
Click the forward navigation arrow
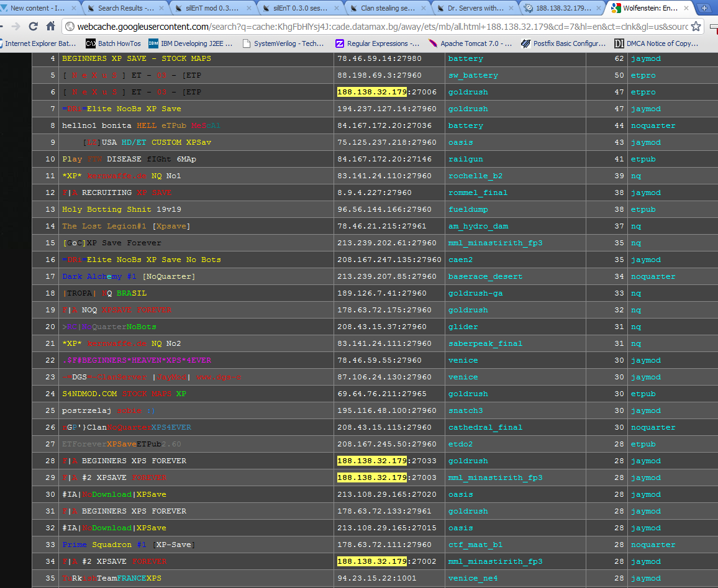tap(16, 27)
